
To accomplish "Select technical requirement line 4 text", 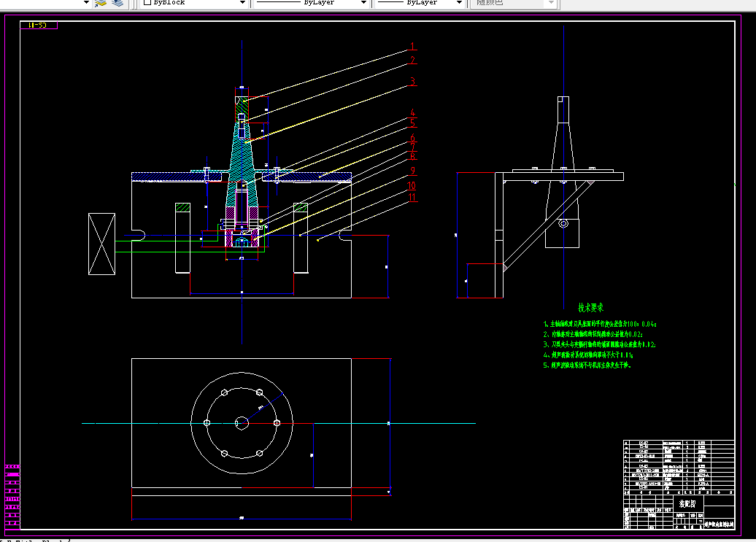I will (588, 355).
